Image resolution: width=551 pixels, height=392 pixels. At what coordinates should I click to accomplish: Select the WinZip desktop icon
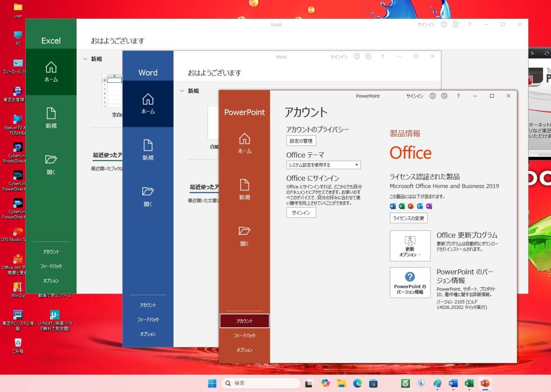coord(18,290)
